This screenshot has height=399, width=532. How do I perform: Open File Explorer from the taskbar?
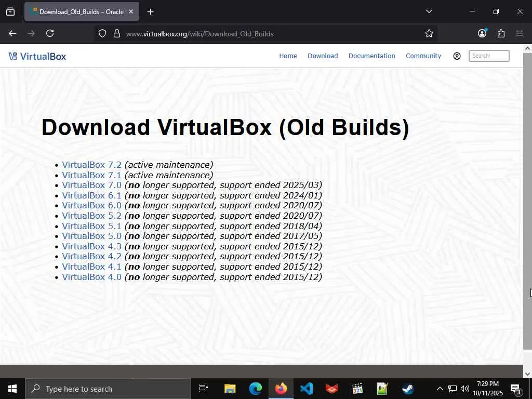pos(230,389)
